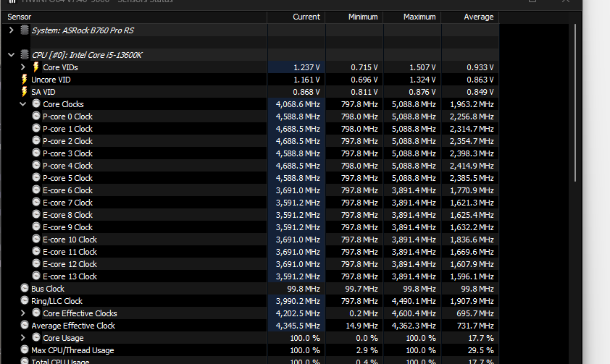Click the Maximum column header

(x=412, y=17)
